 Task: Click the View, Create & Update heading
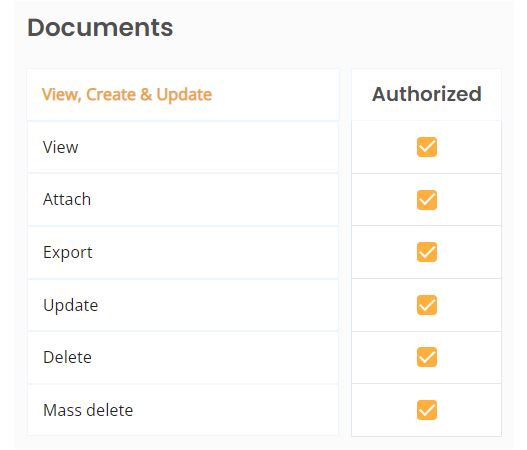(127, 94)
